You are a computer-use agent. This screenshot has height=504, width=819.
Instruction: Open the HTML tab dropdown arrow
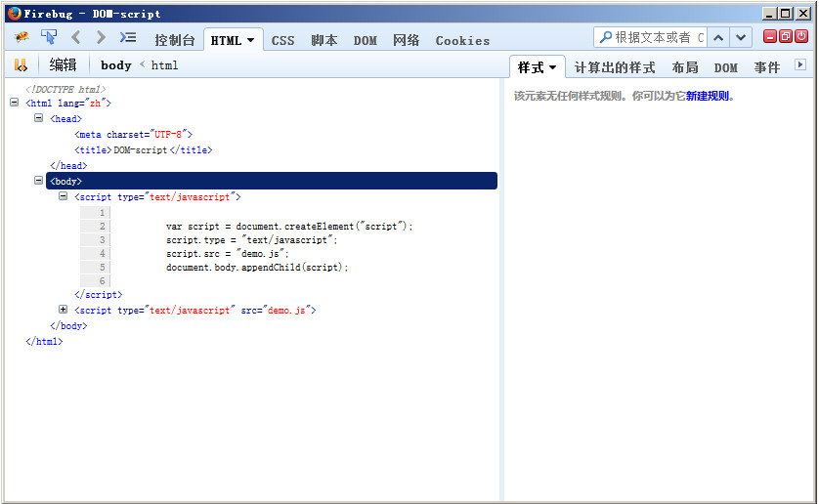[250, 40]
